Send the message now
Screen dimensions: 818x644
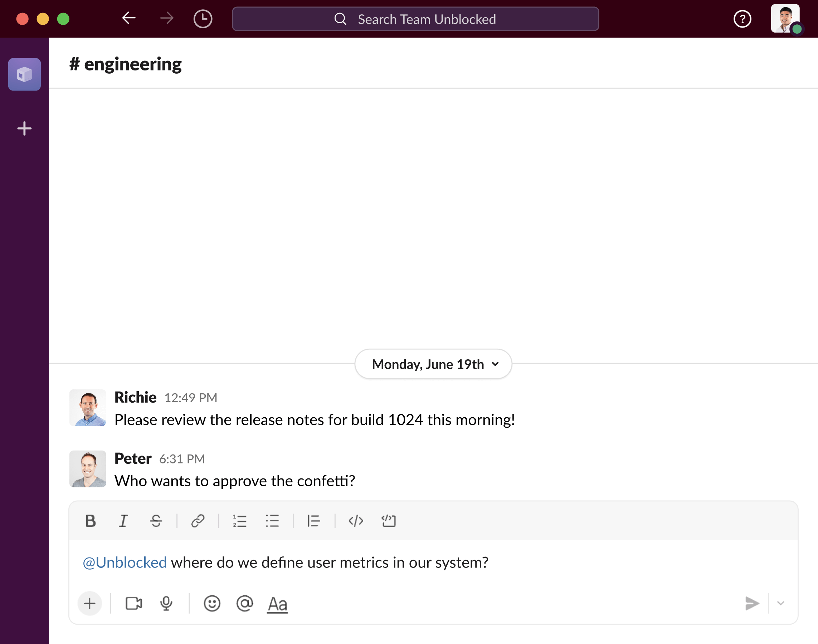[752, 603]
